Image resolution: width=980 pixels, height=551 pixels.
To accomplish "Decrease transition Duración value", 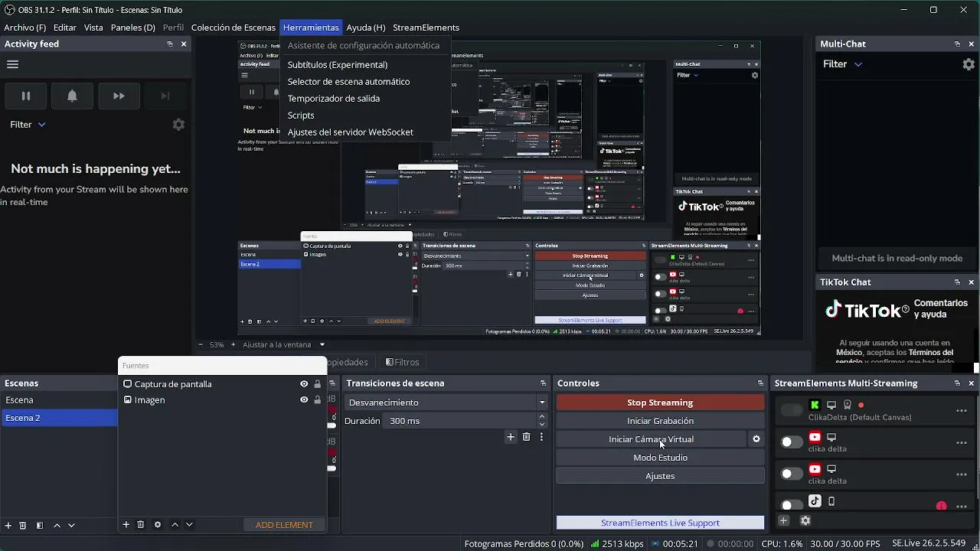I will (542, 425).
